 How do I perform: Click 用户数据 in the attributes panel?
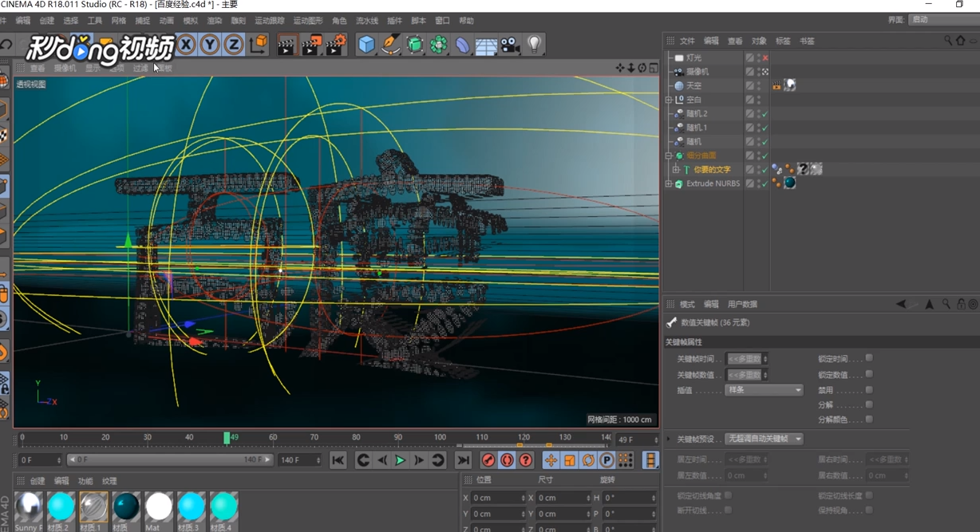click(742, 305)
